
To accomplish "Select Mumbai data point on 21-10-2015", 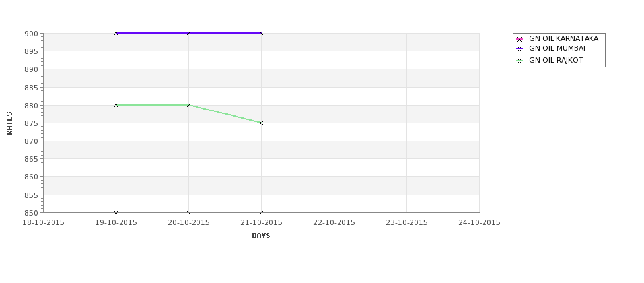I will click(x=261, y=33).
